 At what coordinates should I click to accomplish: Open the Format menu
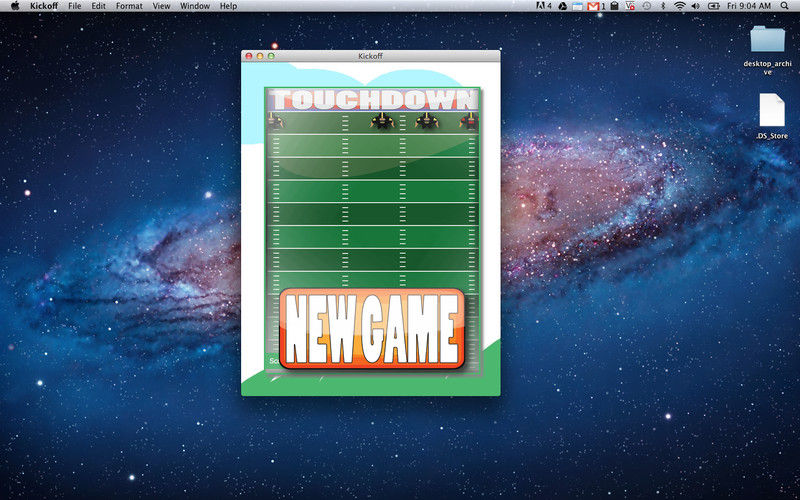pos(129,6)
